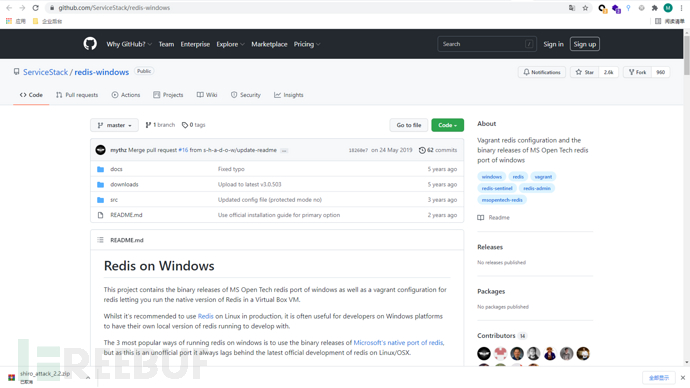Image resolution: width=690 pixels, height=388 pixels.
Task: Click the first contributor avatar
Action: tap(484, 353)
